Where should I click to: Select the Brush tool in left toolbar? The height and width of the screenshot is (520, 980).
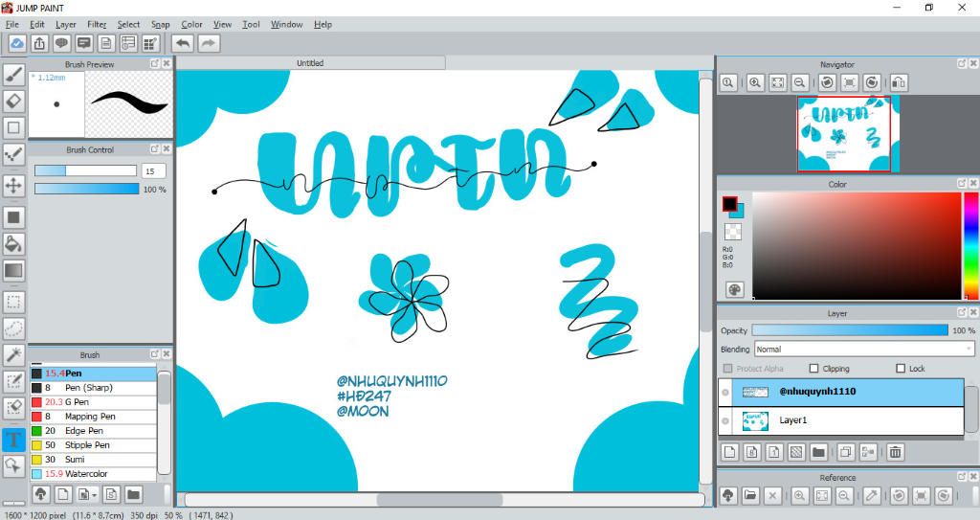(13, 74)
